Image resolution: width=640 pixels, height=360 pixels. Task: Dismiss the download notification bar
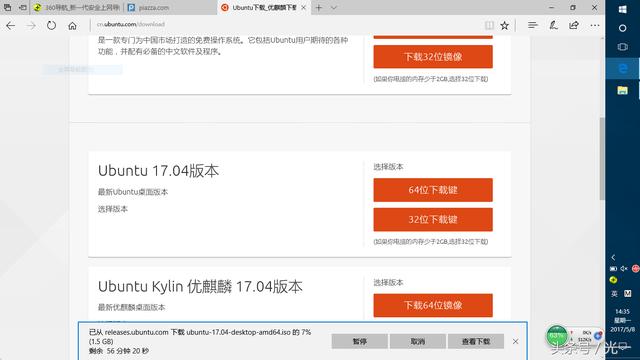[x=516, y=341]
